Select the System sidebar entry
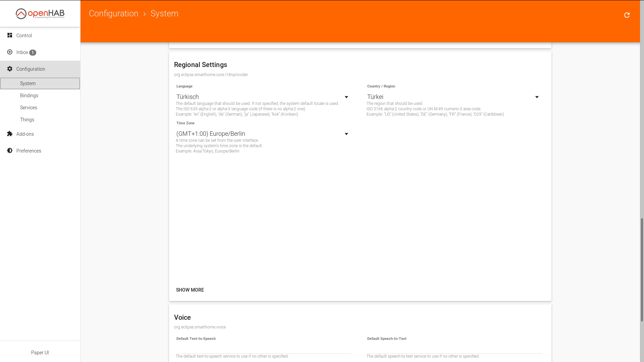644x362 pixels. click(x=28, y=83)
